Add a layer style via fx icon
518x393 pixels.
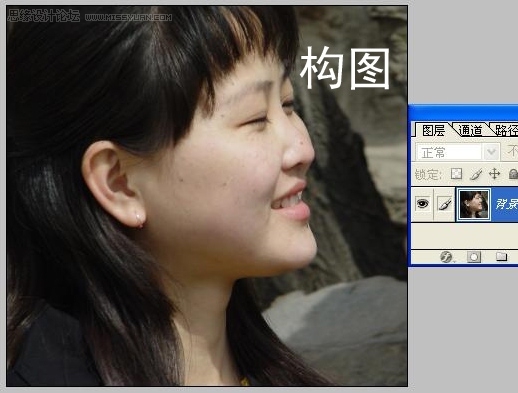click(446, 257)
